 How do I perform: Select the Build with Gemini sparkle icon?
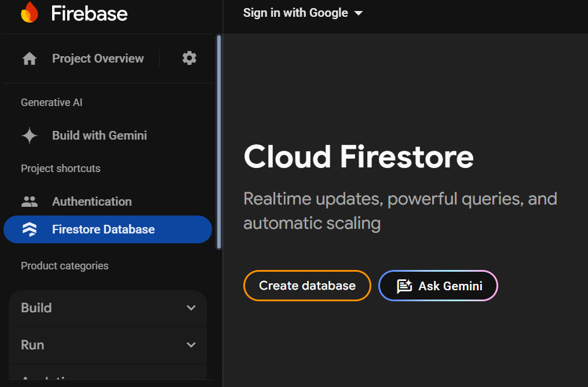pyautogui.click(x=29, y=135)
